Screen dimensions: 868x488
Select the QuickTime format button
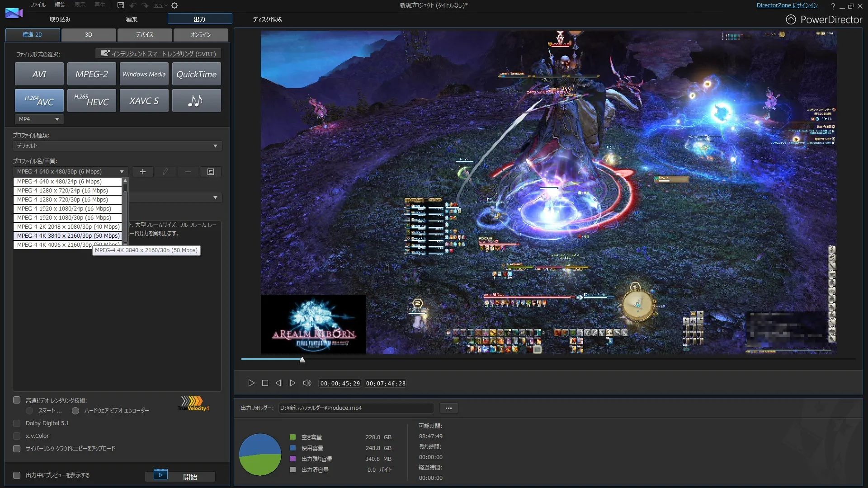point(197,74)
